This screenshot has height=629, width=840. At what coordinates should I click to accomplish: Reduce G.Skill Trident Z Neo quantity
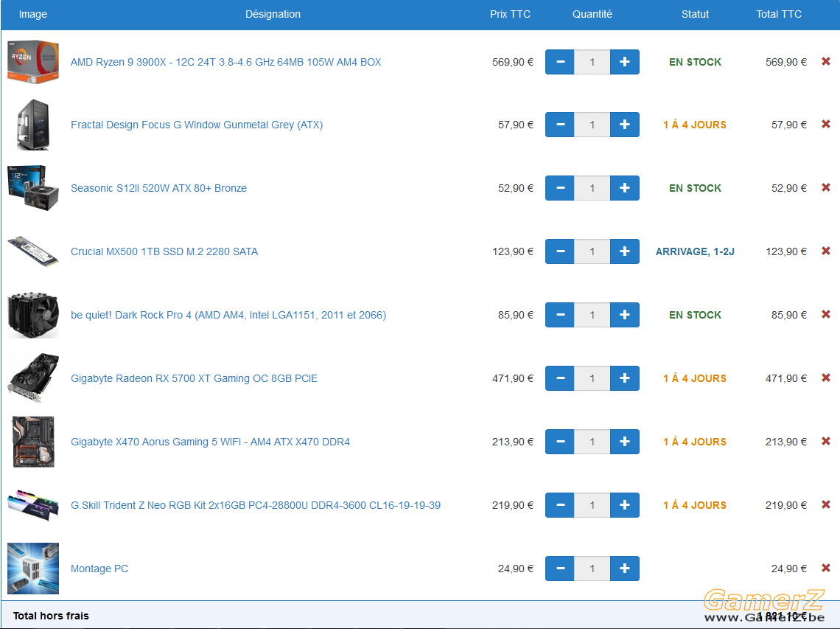560,505
